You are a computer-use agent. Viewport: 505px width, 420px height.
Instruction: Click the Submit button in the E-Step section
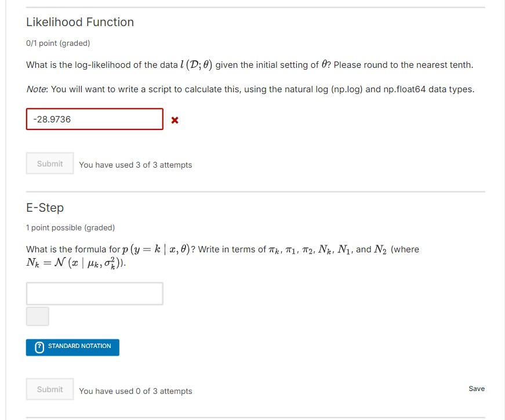(x=49, y=389)
